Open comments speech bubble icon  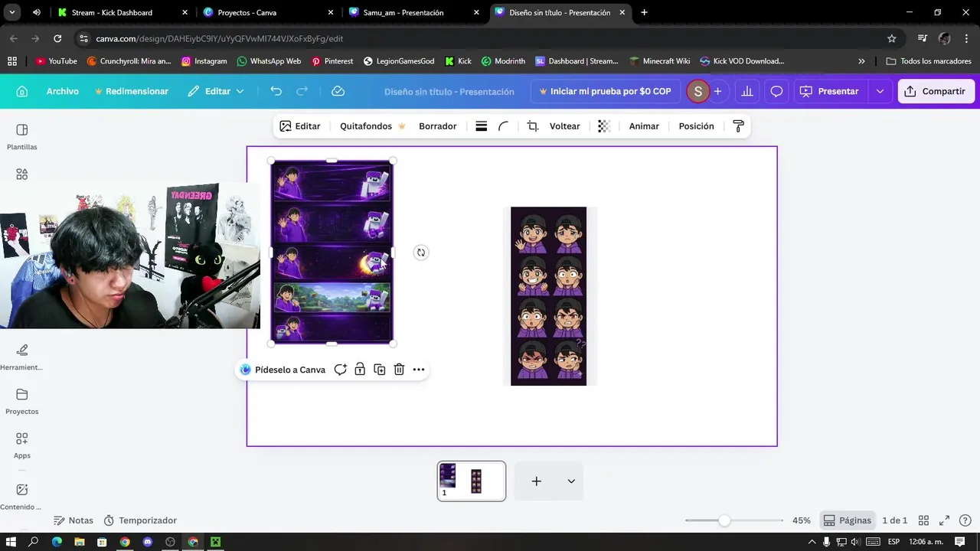pos(776,91)
